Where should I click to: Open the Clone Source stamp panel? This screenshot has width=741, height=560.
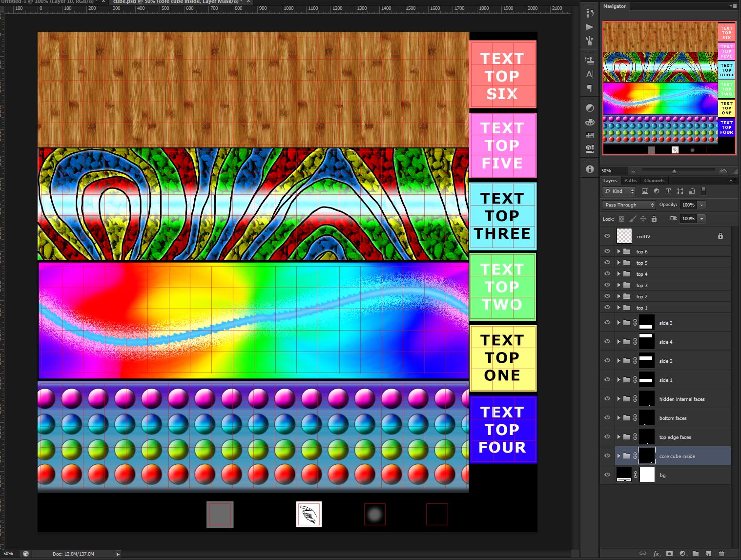590,61
